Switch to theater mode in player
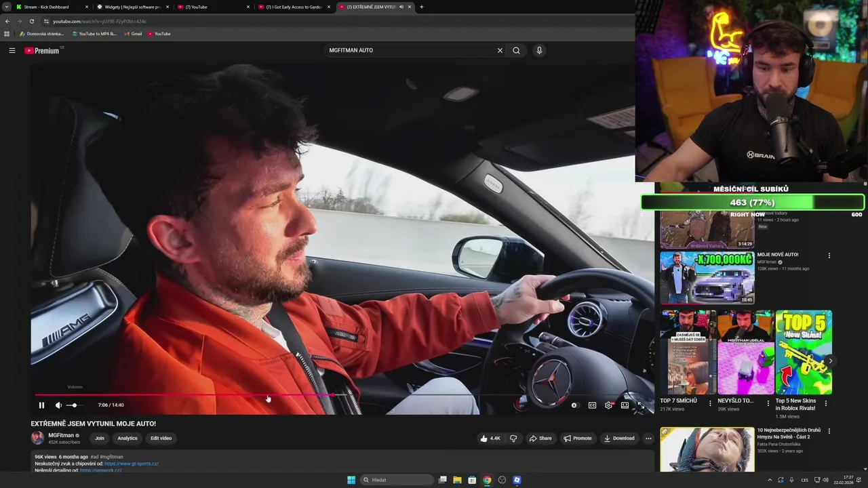This screenshot has height=488, width=868. tap(625, 405)
